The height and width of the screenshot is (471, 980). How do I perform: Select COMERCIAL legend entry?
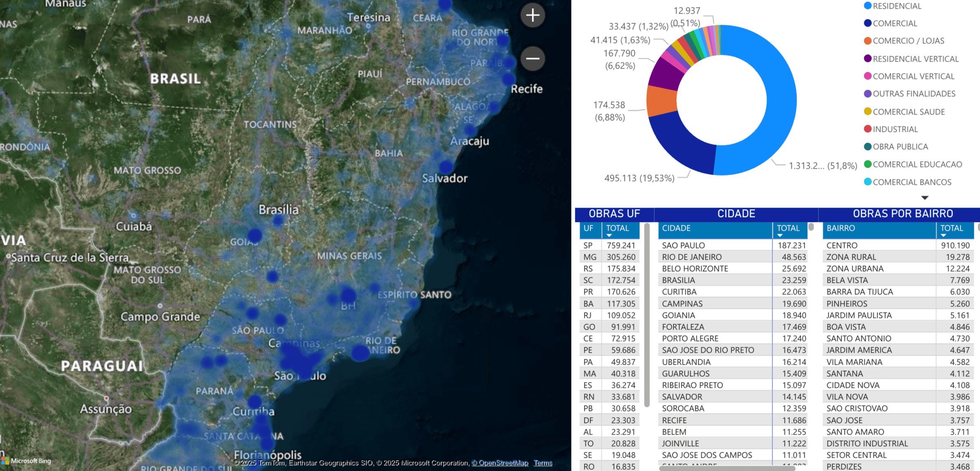coord(890,23)
